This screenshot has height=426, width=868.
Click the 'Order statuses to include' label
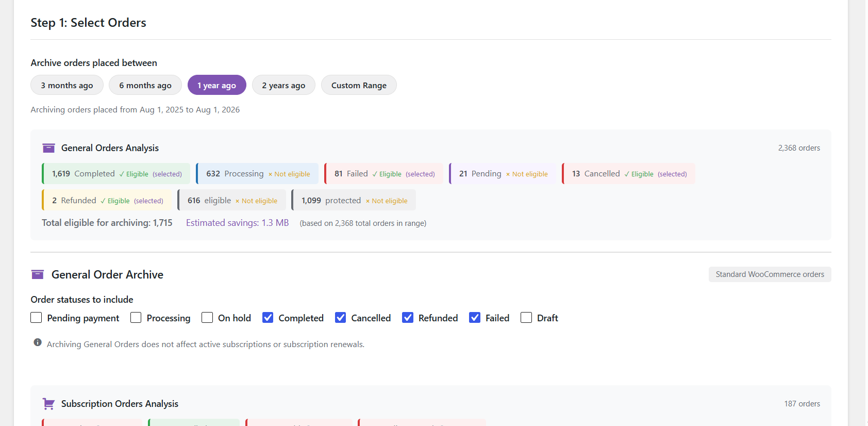82,300
